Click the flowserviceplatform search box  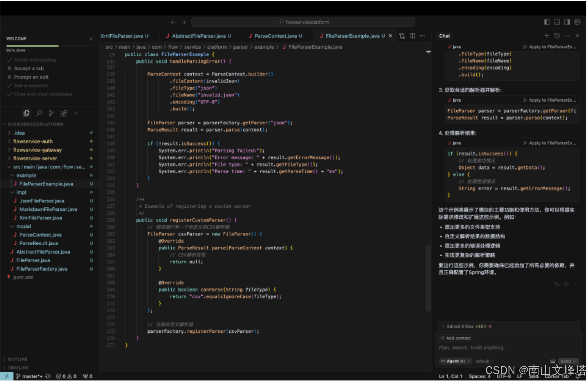[303, 22]
